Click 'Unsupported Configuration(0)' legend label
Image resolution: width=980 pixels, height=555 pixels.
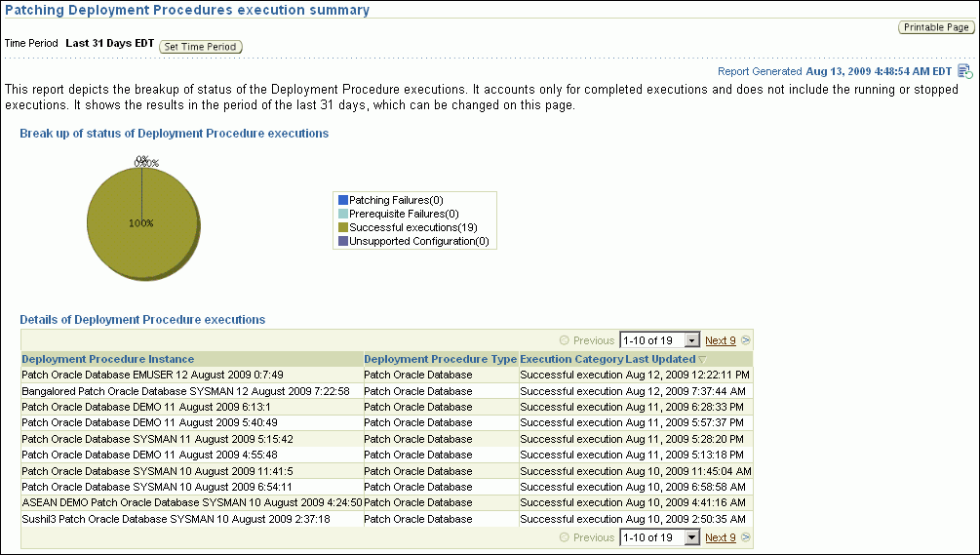click(x=418, y=241)
